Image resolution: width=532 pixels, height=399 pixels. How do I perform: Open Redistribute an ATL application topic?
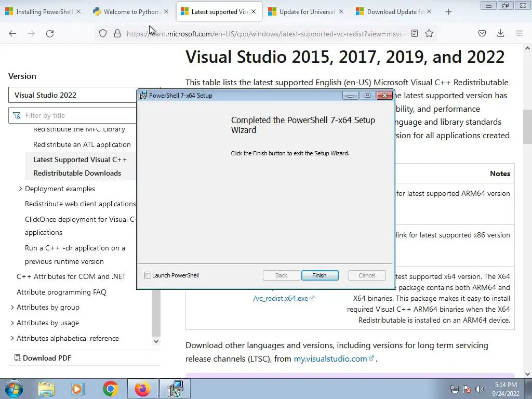[82, 144]
